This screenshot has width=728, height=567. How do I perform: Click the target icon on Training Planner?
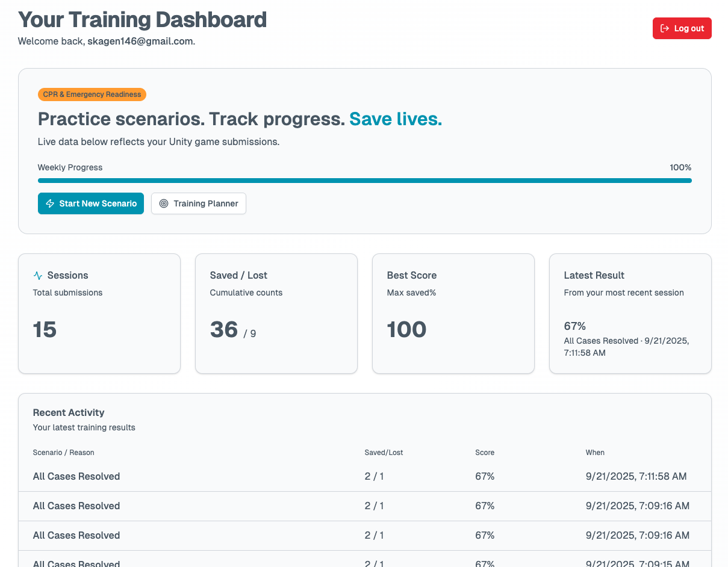click(164, 203)
